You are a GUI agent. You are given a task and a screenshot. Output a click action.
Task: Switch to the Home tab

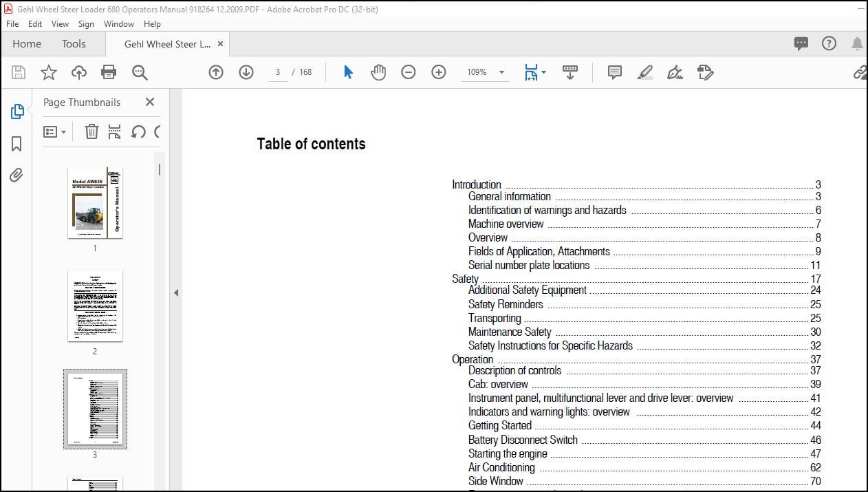[27, 43]
